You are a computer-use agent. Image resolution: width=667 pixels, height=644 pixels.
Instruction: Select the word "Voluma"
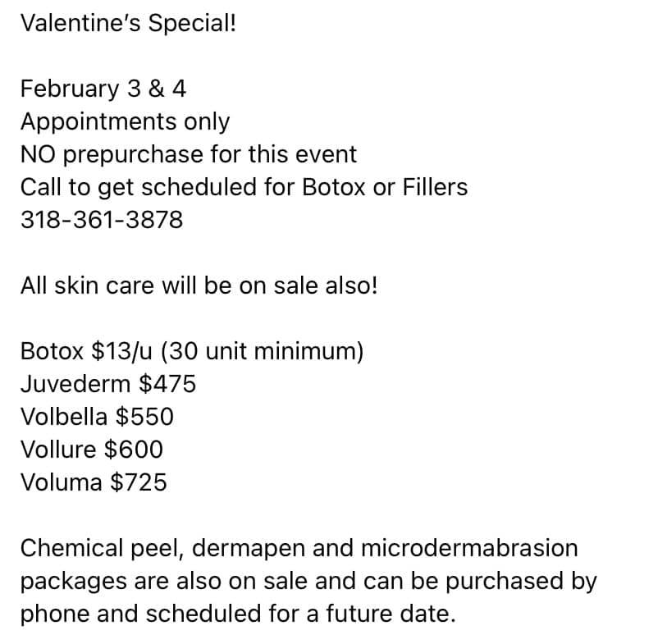coord(61,482)
